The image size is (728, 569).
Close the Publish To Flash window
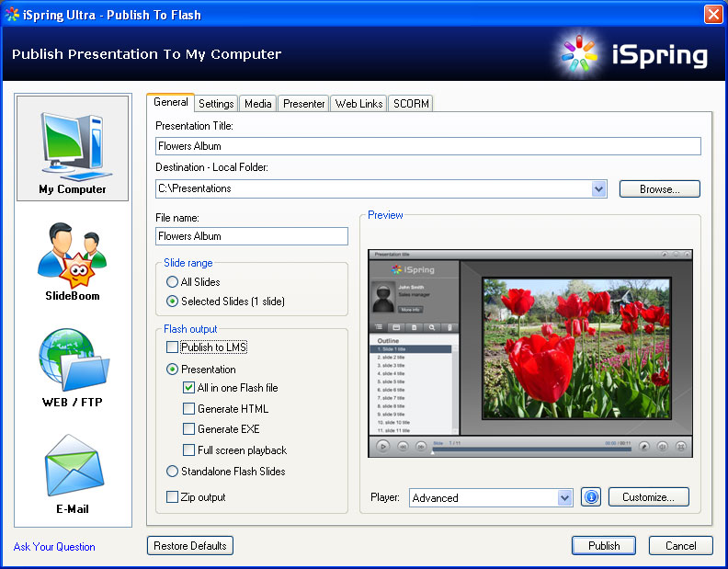712,15
